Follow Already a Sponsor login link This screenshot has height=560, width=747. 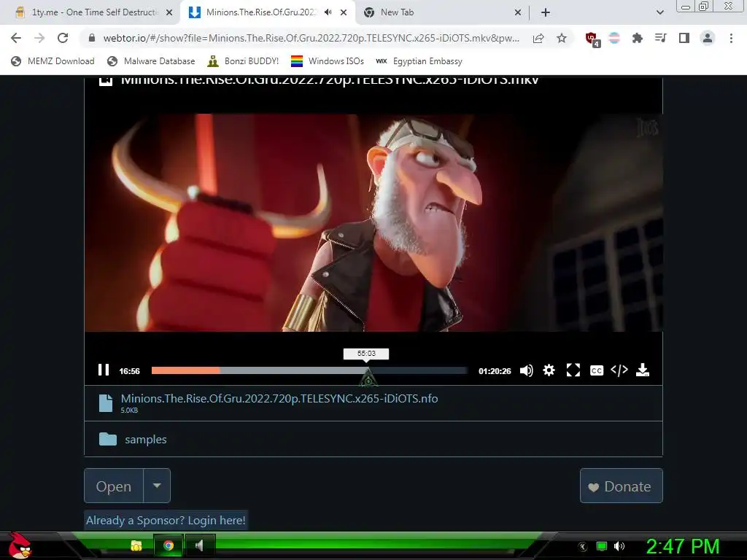click(166, 521)
